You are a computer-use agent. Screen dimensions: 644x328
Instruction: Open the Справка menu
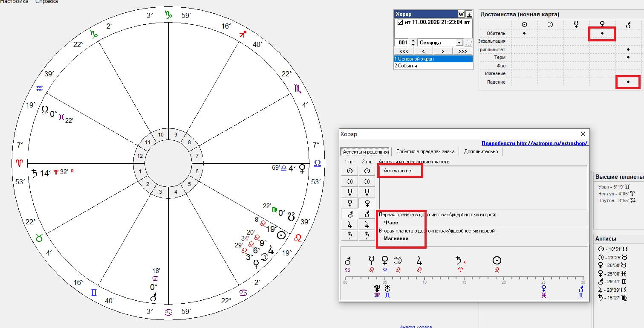coord(46,2)
